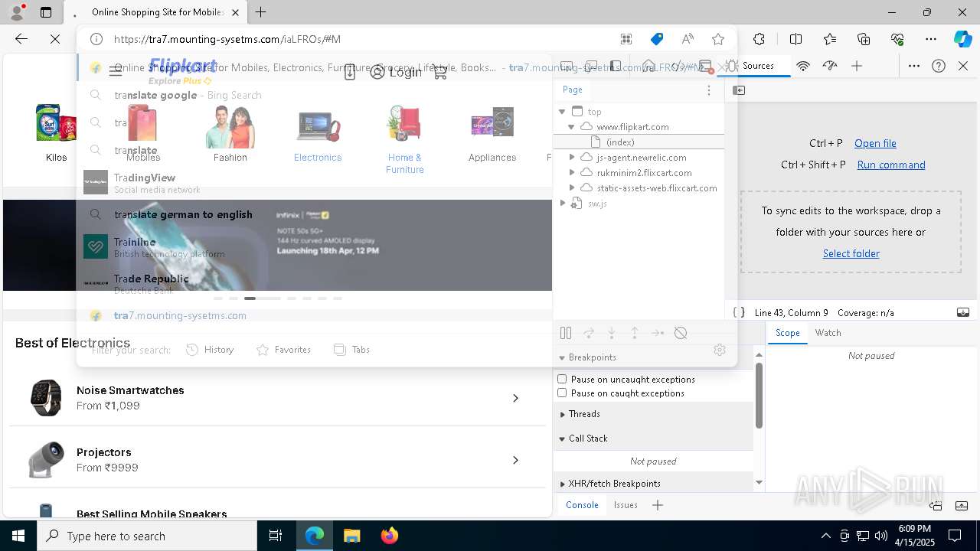
Task: Open Browser essentials heart icon
Action: (897, 39)
